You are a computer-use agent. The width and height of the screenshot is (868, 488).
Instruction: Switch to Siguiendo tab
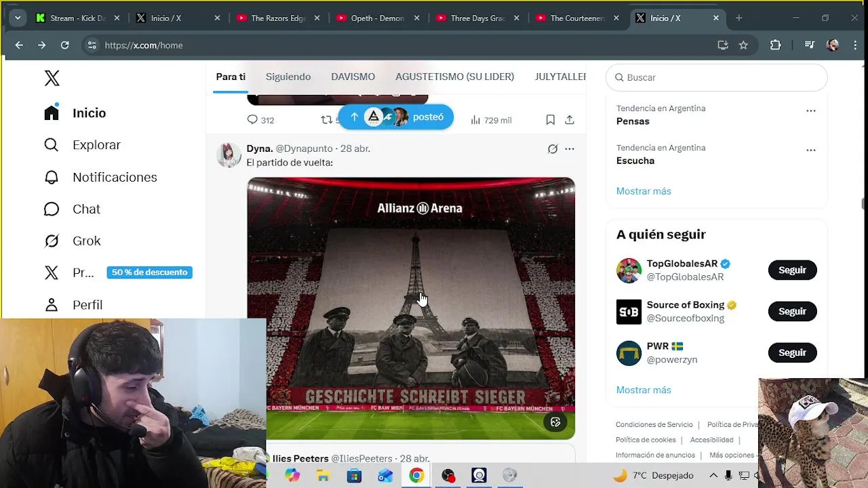pyautogui.click(x=288, y=77)
